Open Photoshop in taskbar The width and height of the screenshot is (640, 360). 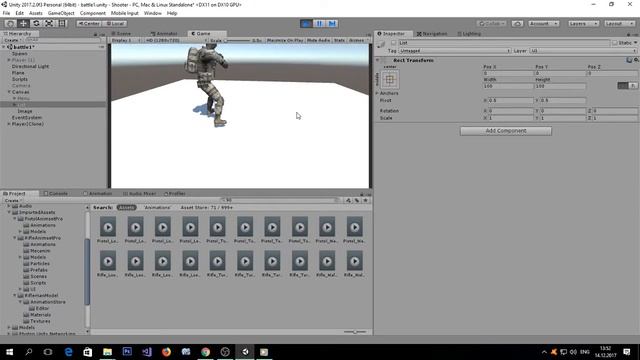[127, 352]
